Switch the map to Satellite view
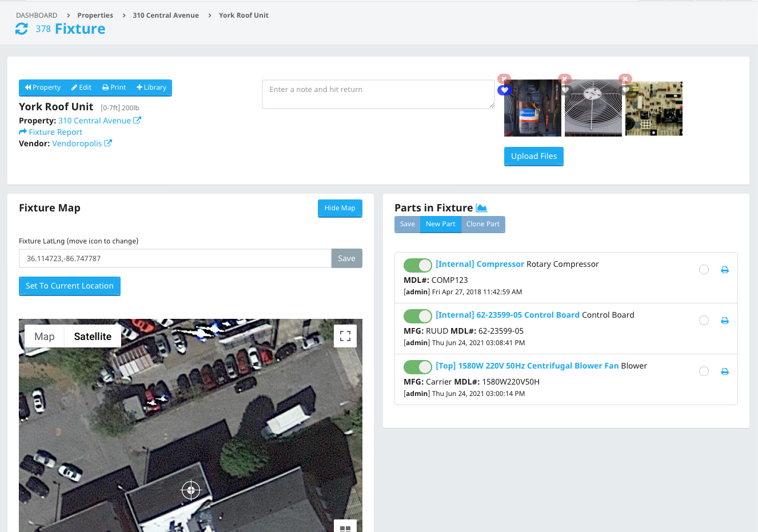The image size is (758, 532). (93, 337)
